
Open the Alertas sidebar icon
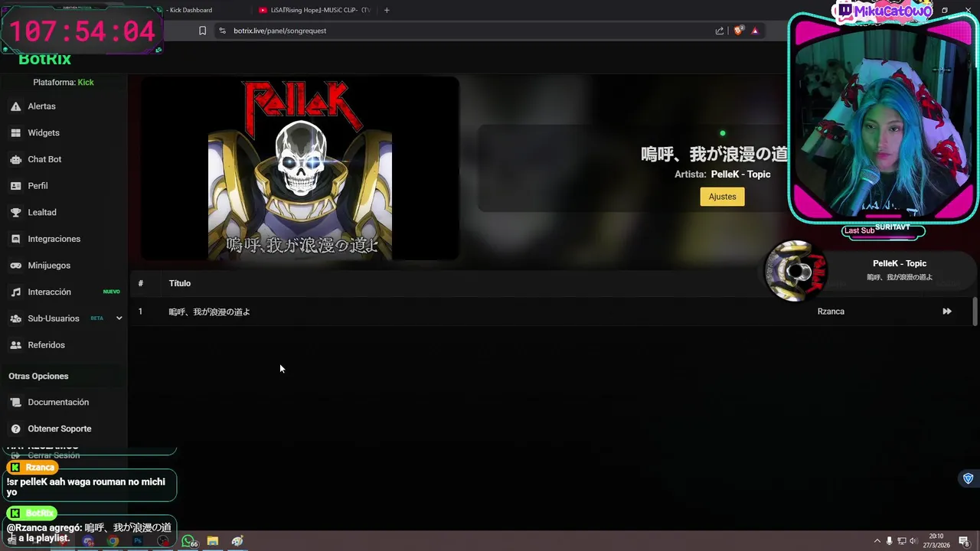(15, 106)
